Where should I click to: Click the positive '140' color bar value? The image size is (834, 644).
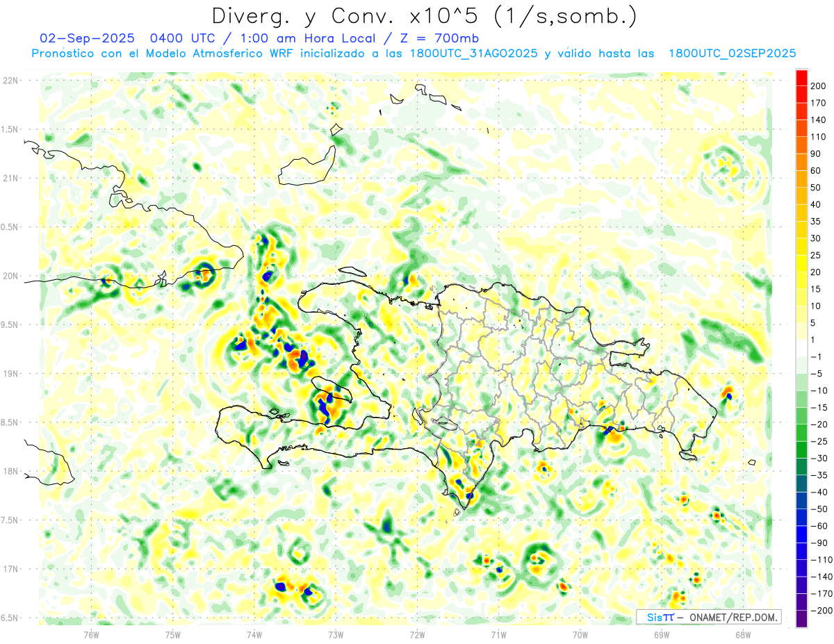819,119
